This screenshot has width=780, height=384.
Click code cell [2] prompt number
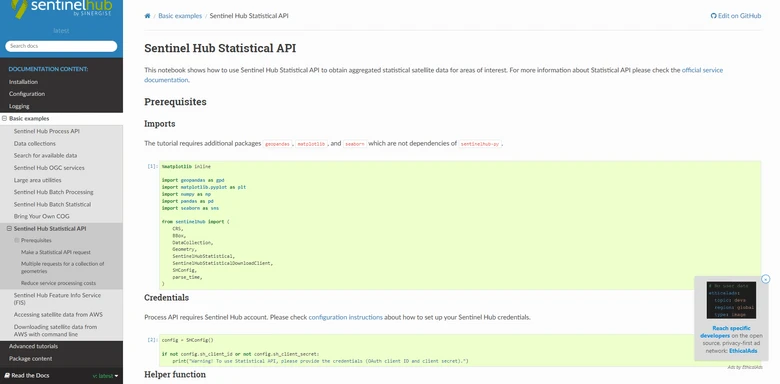point(153,340)
